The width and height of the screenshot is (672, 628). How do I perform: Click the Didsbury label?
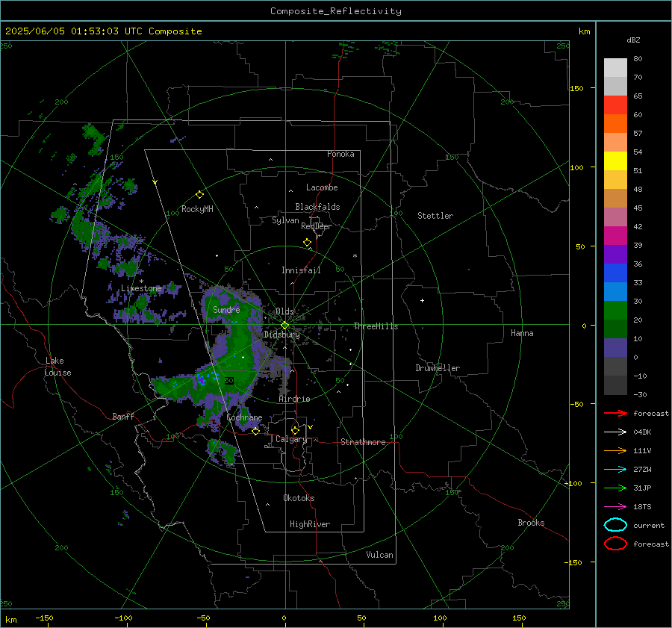(x=281, y=335)
